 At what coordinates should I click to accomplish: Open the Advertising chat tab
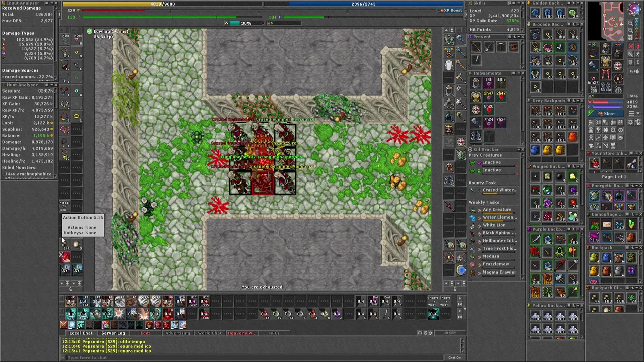point(178,333)
